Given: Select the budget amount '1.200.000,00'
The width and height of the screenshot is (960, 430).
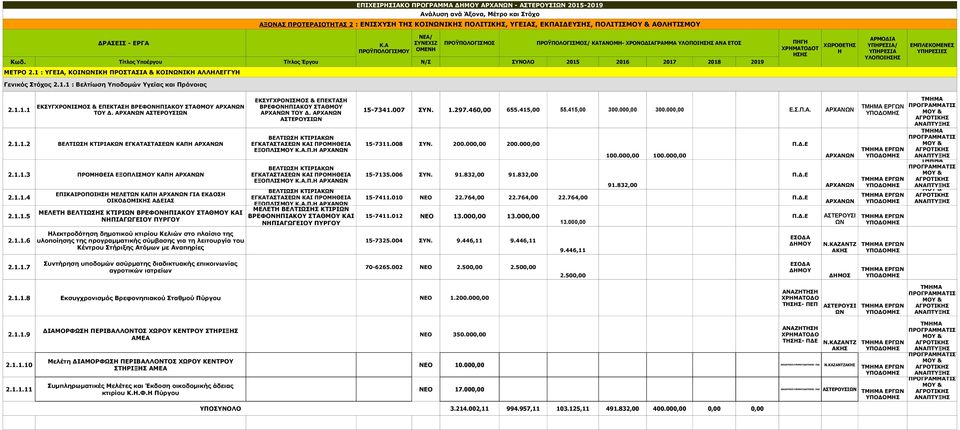Looking at the screenshot, I should 470,298.
